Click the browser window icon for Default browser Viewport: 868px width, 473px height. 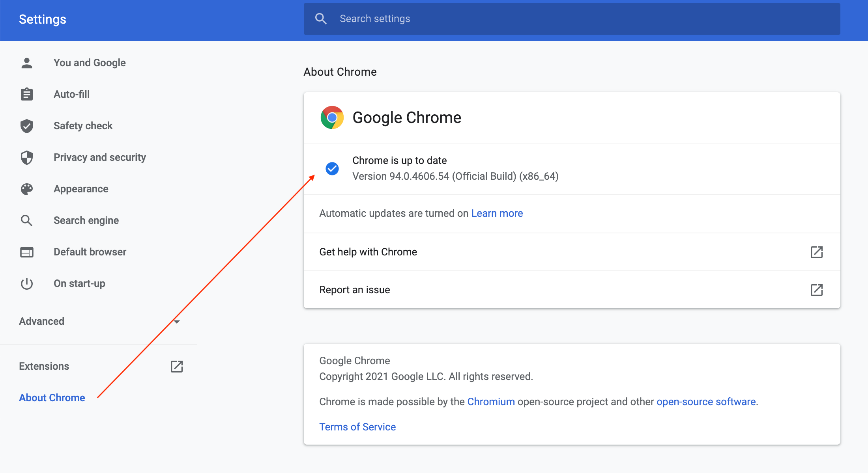(27, 252)
